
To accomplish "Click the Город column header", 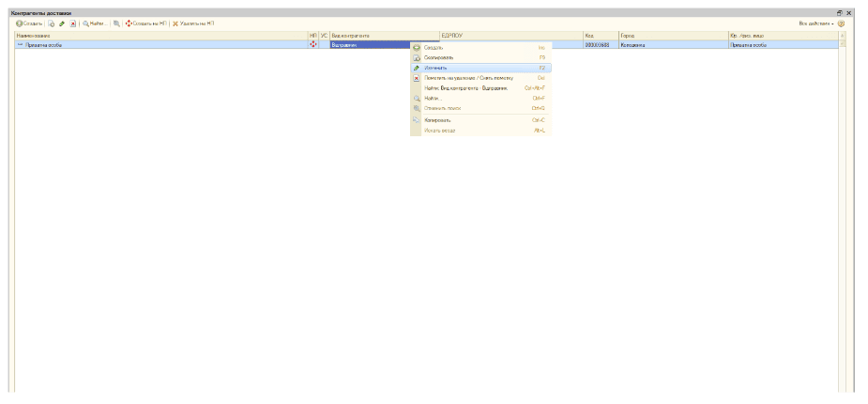I will [x=671, y=36].
